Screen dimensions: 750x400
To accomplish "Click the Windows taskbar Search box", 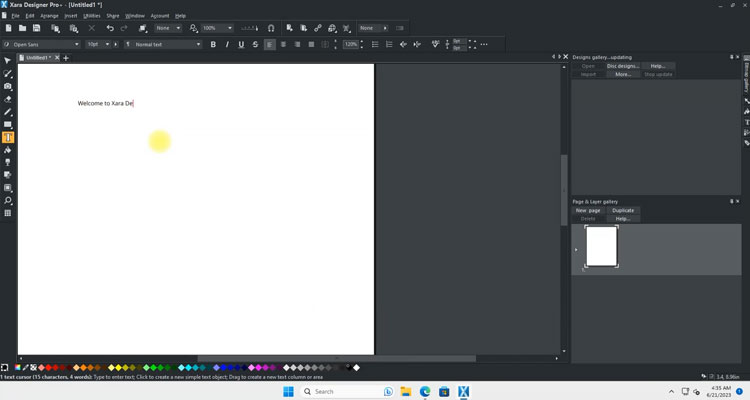I will [x=348, y=391].
